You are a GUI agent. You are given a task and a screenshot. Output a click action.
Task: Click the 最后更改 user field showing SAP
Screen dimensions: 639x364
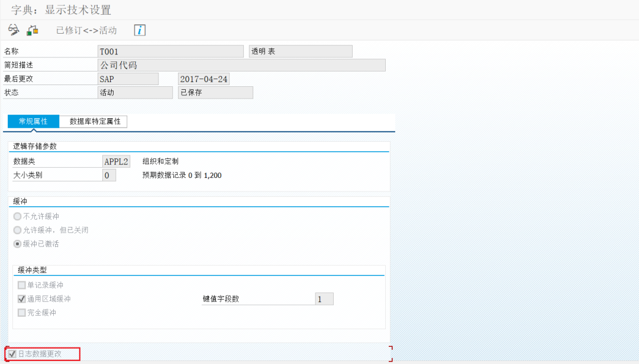point(128,79)
